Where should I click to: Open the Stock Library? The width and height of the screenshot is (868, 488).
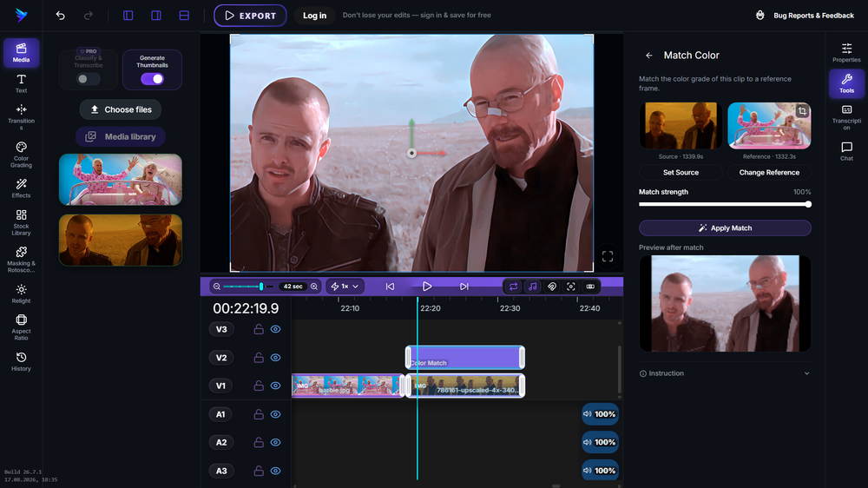tap(21, 222)
